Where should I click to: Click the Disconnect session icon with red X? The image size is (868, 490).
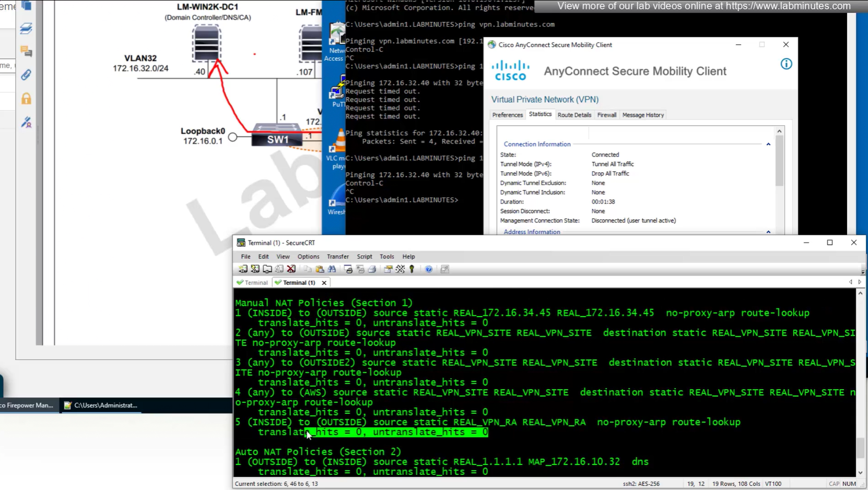coord(291,269)
